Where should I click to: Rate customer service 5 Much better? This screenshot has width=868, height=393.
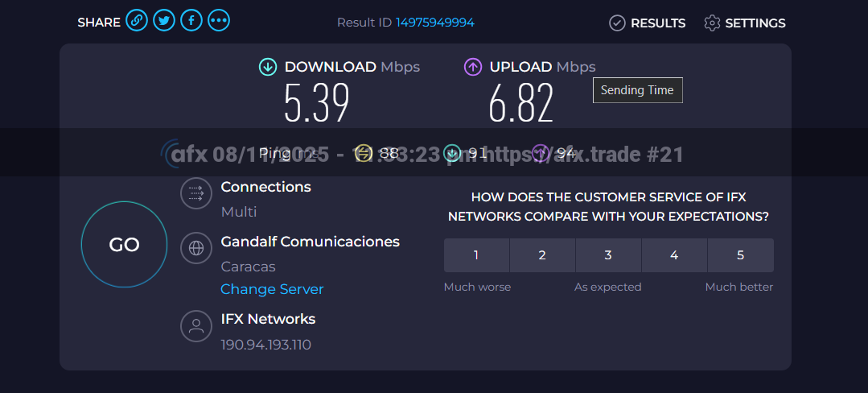click(740, 255)
